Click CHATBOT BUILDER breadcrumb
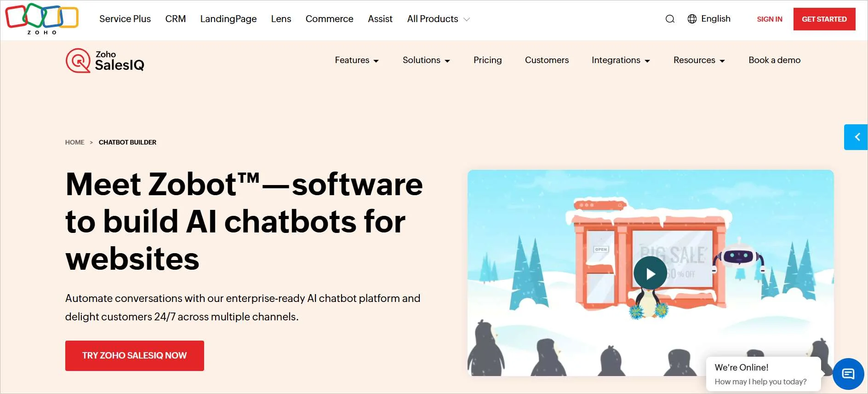The height and width of the screenshot is (394, 868). [127, 142]
